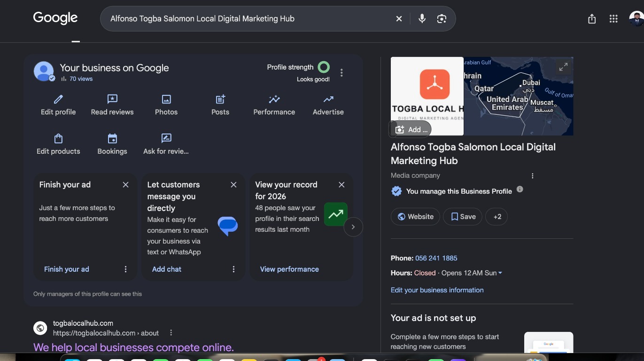Open Bookings settings
Viewport: 644px width, 361px height.
click(x=112, y=145)
